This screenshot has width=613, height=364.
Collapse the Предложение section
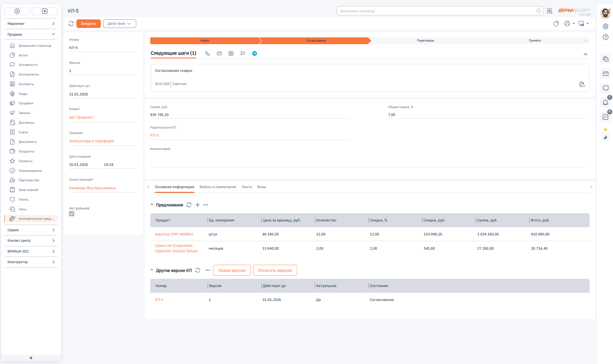(x=152, y=205)
